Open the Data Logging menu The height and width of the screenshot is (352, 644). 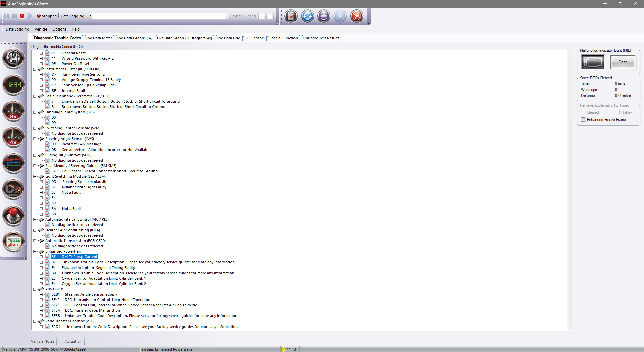coord(17,29)
